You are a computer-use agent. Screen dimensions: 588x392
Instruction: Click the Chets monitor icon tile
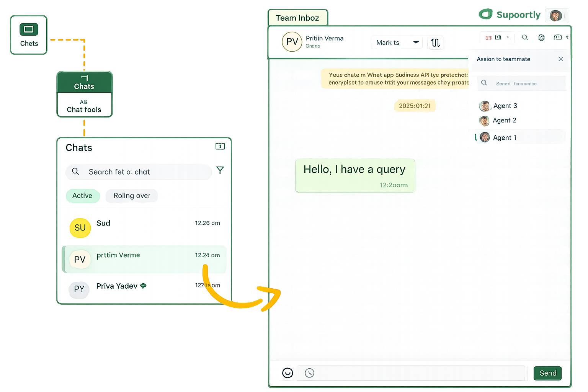point(29,35)
